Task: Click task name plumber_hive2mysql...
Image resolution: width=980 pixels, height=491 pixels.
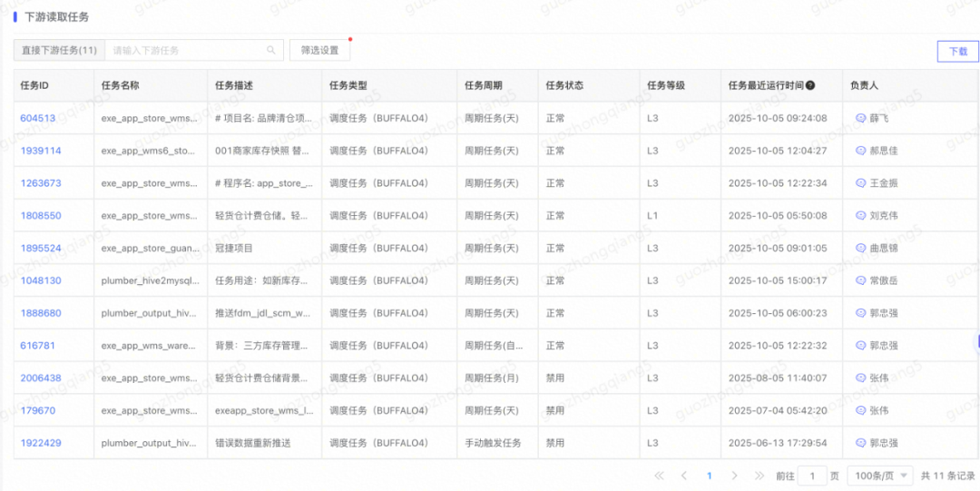Action: 151,280
